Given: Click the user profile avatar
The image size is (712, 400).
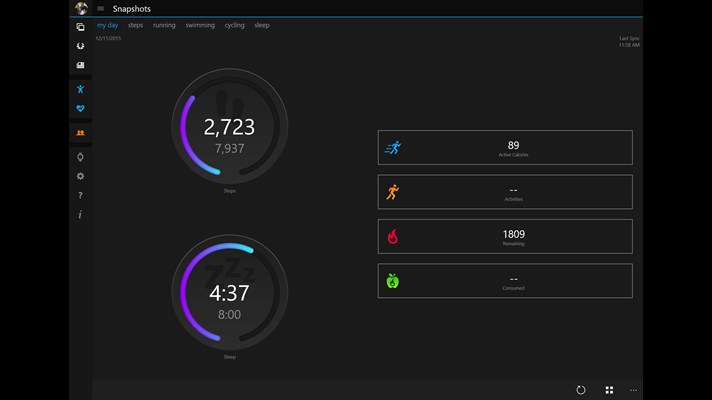Looking at the screenshot, I should click(80, 9).
